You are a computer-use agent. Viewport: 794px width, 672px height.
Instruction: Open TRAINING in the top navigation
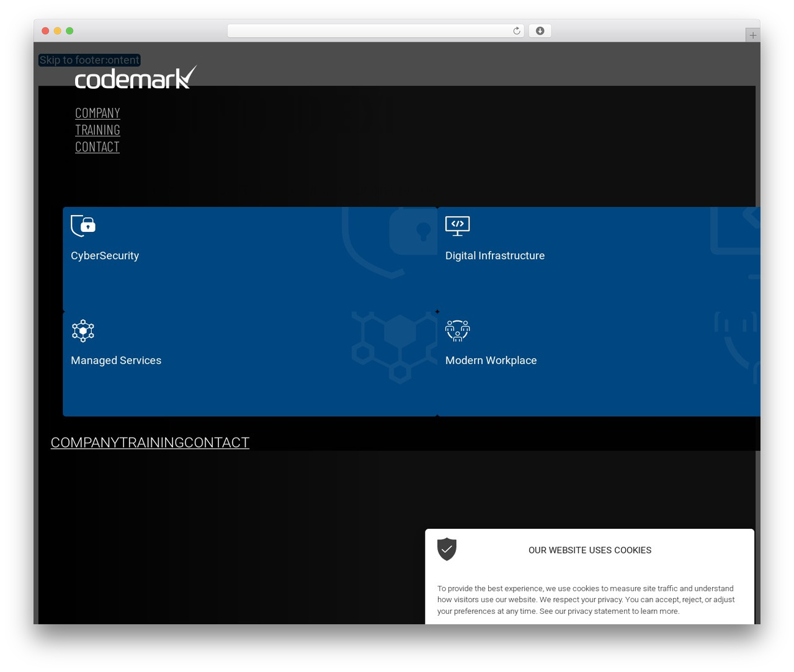97,130
